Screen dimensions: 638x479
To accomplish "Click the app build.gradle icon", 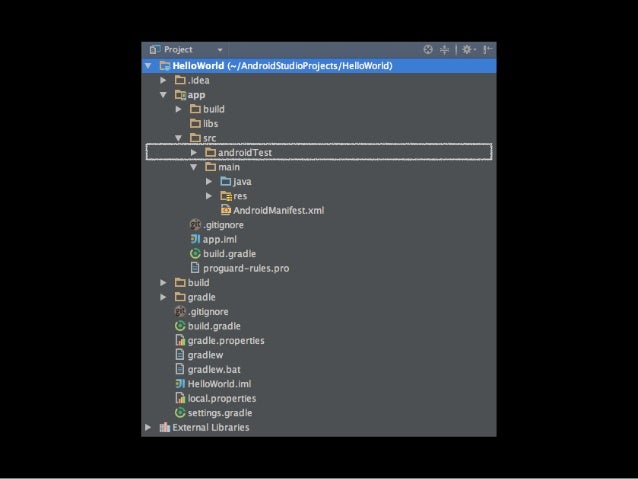I will pyautogui.click(x=195, y=254).
